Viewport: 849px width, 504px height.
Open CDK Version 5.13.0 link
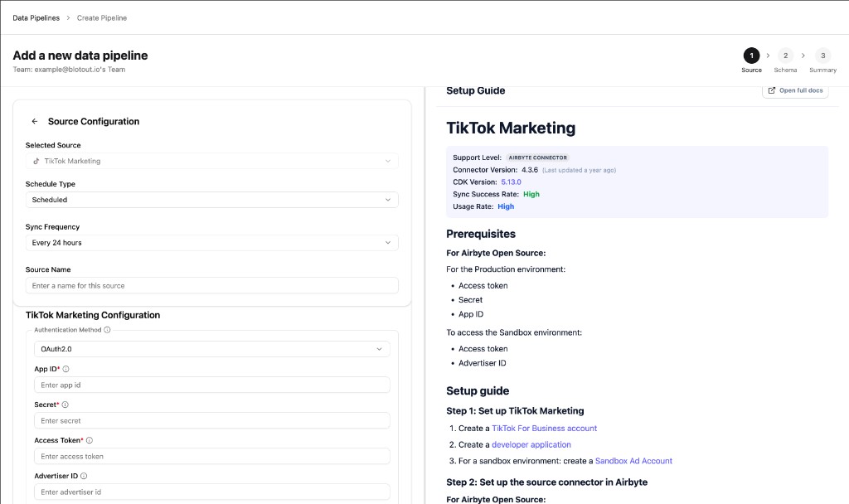coord(511,182)
